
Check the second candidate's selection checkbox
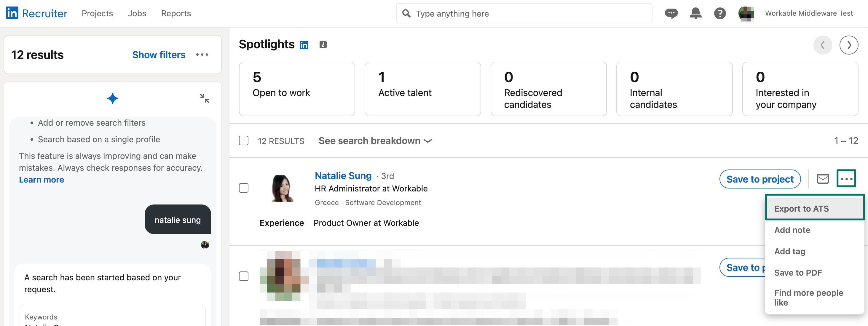244,276
